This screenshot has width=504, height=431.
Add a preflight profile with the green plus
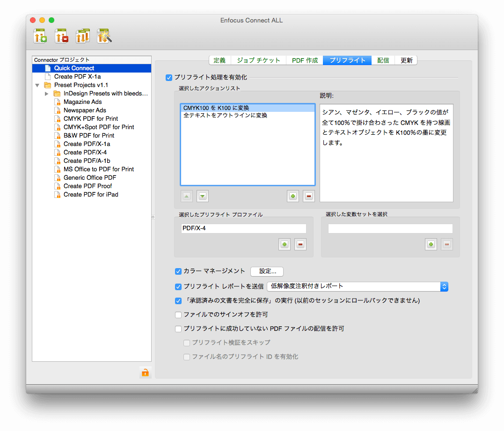point(285,244)
